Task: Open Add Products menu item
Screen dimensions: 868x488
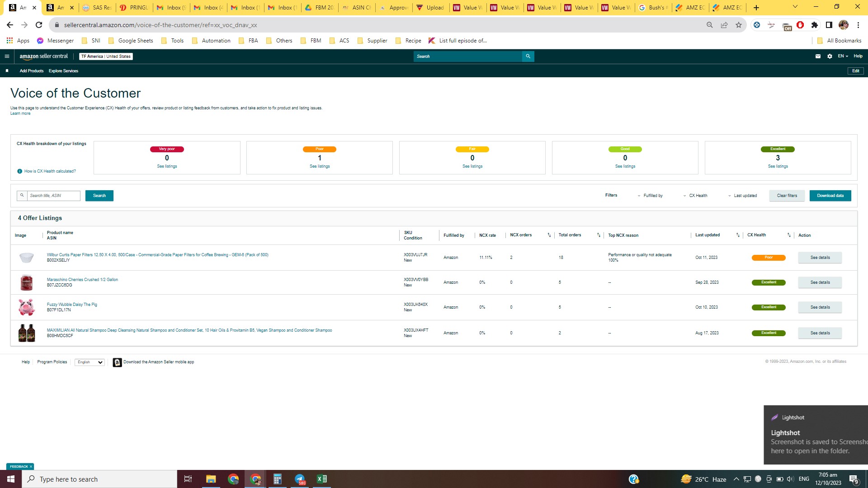Action: click(32, 71)
